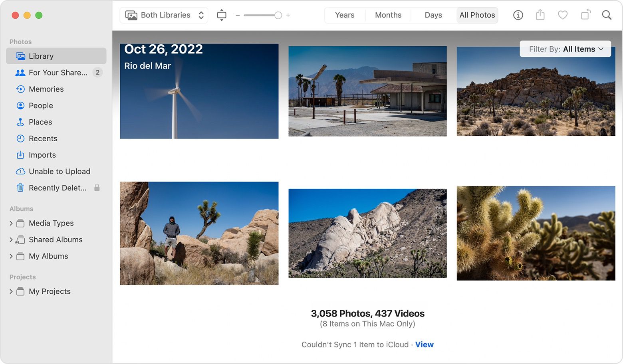Screen dimensions: 623x364
Task: Click the lock icon next to Recently Deleted
Action: pyautogui.click(x=97, y=188)
